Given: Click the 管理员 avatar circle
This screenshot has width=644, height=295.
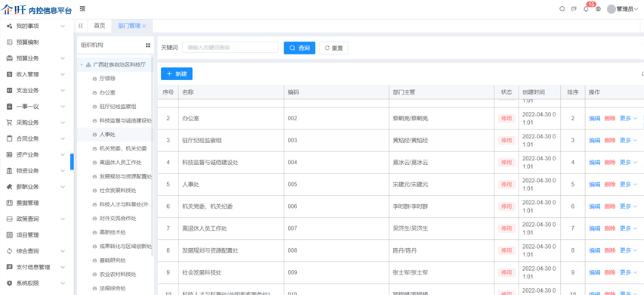Looking at the screenshot, I should (x=611, y=9).
